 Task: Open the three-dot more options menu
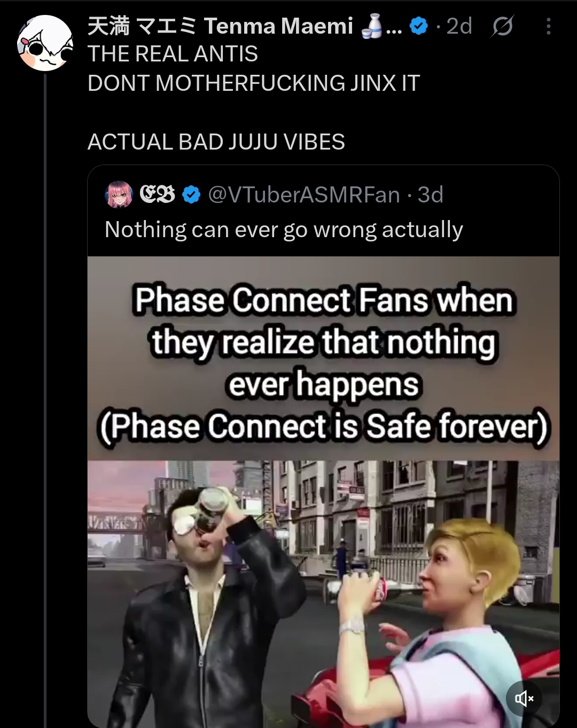(x=549, y=26)
